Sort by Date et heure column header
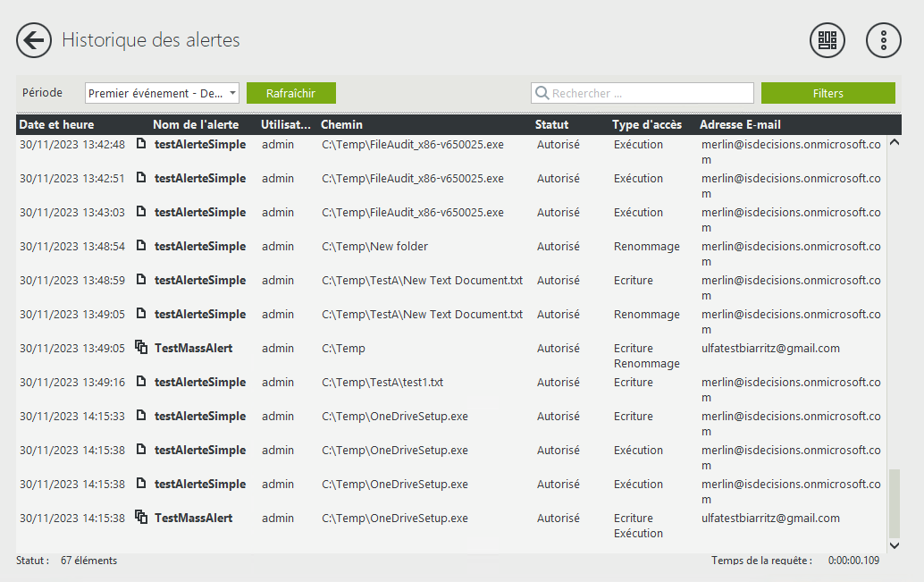The width and height of the screenshot is (924, 582). point(56,124)
